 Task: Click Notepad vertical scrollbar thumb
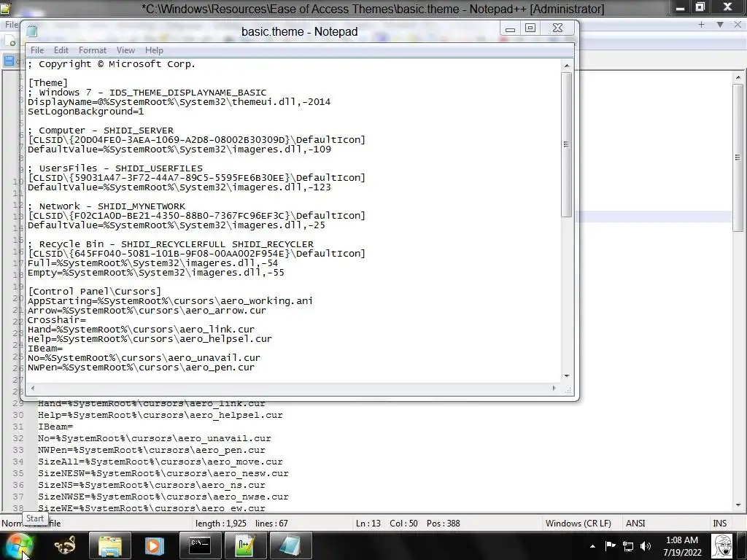tap(566, 145)
